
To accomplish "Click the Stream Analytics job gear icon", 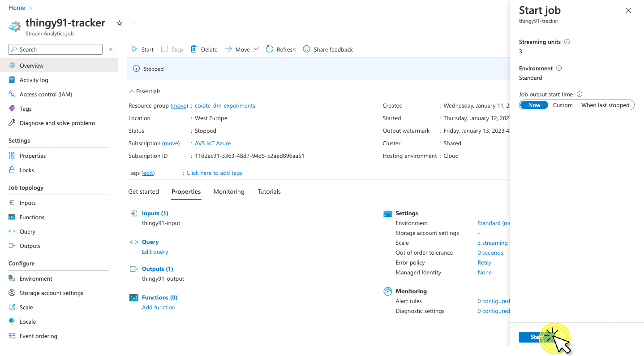I will [15, 26].
